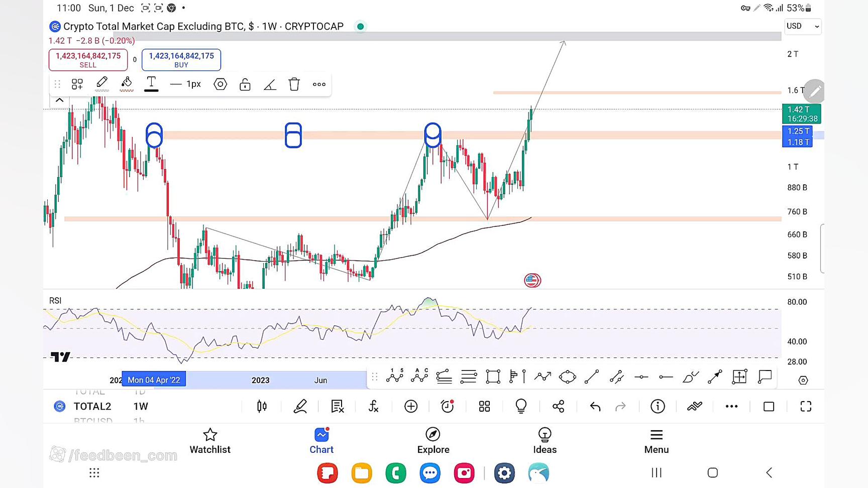Select the horizontal line tool
Screen dimensions: 868x488
click(641, 377)
